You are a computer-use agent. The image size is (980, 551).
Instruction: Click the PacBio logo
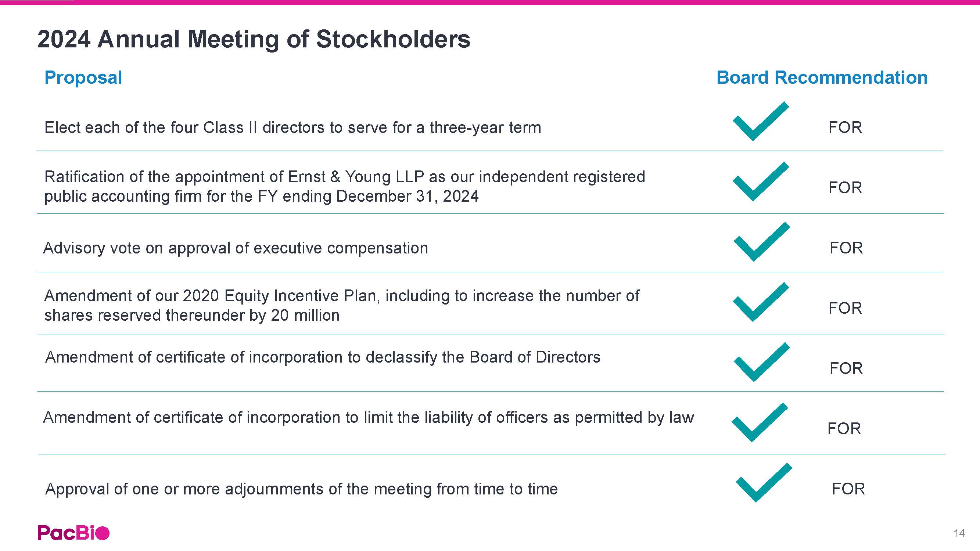(x=73, y=532)
